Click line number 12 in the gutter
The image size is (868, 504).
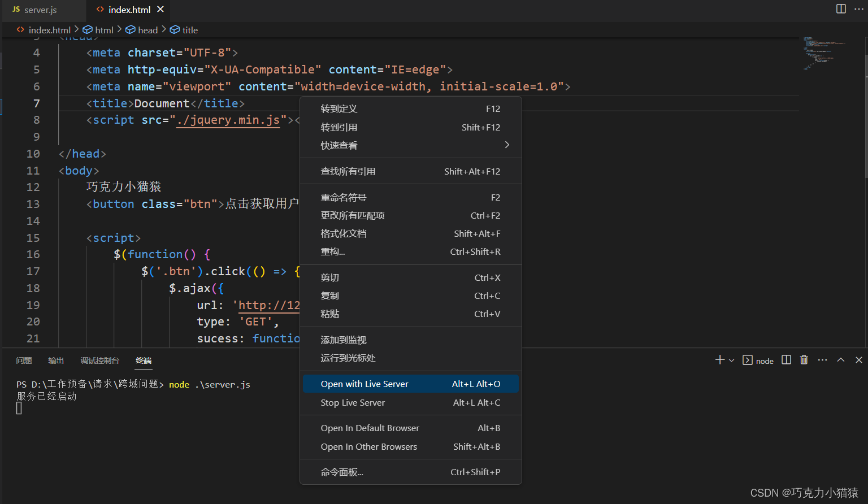click(33, 187)
